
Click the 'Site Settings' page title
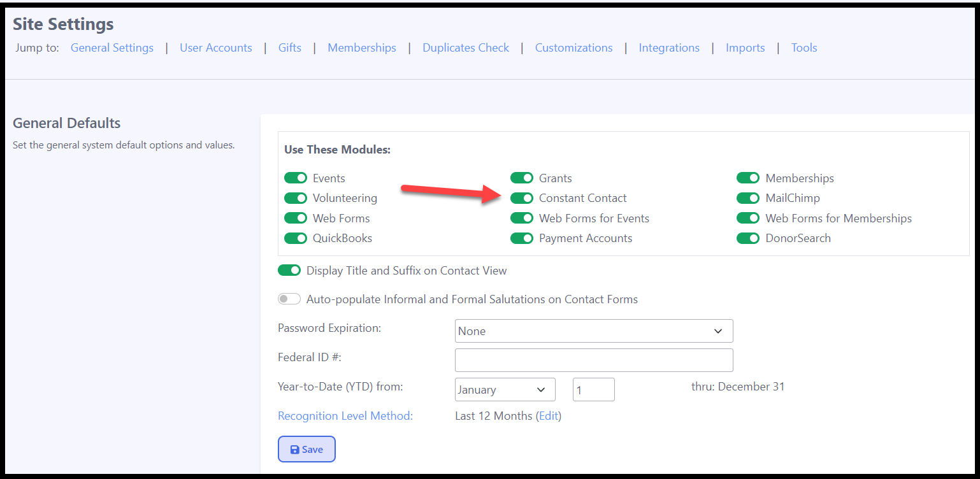(x=63, y=24)
